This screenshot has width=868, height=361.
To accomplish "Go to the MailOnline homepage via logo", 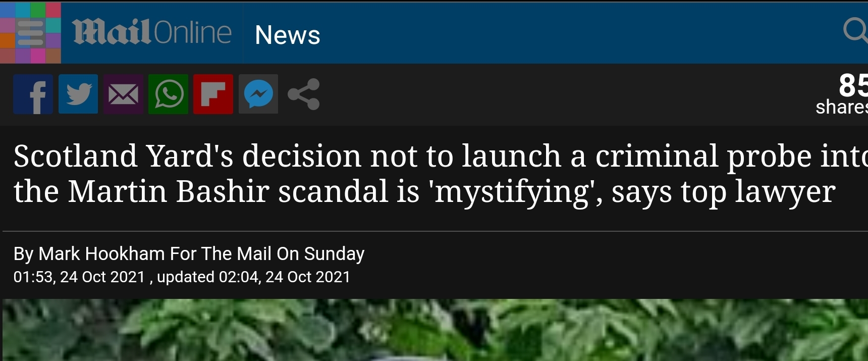I will [151, 32].
